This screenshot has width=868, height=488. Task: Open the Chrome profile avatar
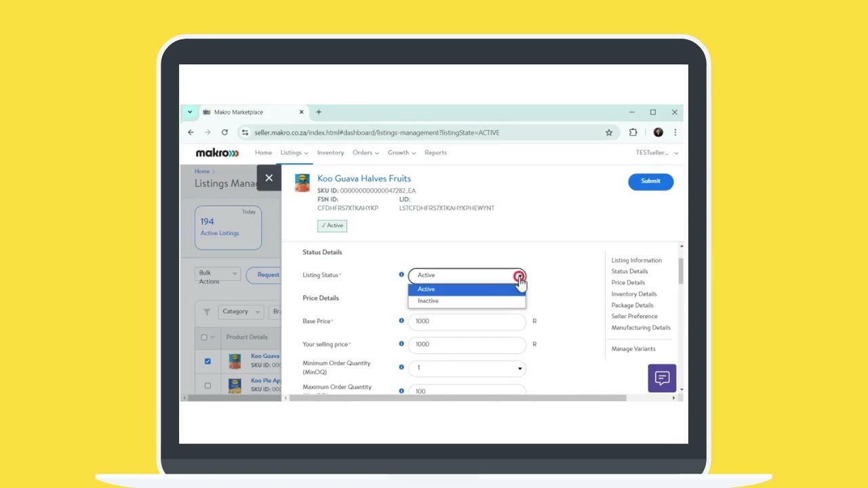click(658, 132)
